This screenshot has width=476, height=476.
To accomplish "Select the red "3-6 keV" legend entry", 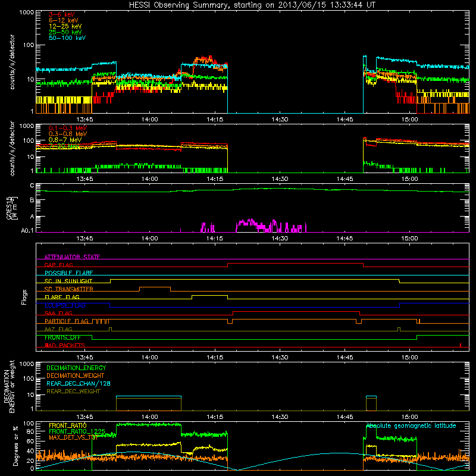I will (61, 14).
